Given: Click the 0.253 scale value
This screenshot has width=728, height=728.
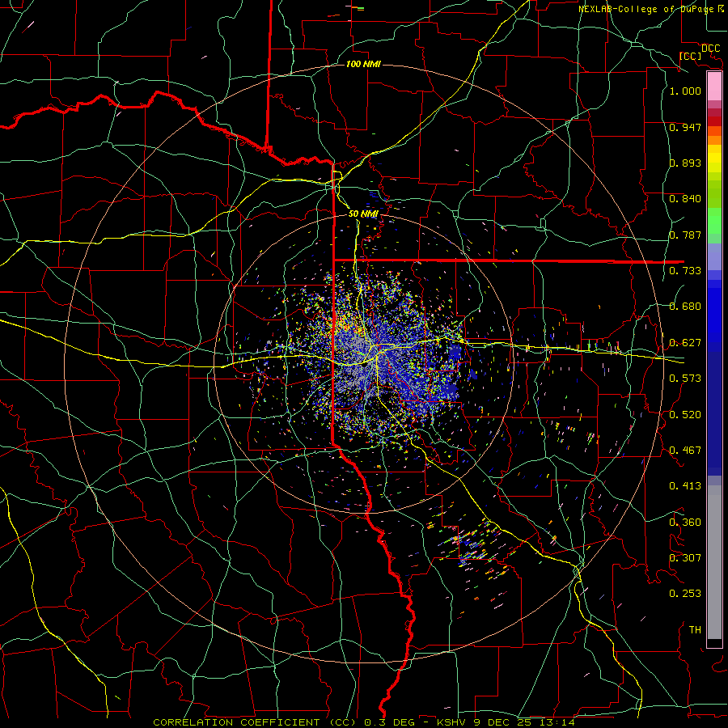Looking at the screenshot, I should (x=685, y=594).
